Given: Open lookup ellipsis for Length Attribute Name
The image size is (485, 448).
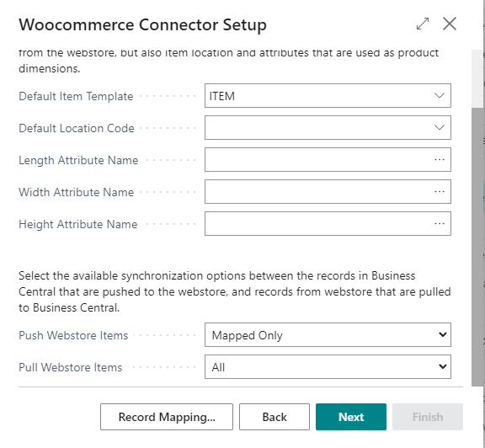Looking at the screenshot, I should tap(440, 160).
